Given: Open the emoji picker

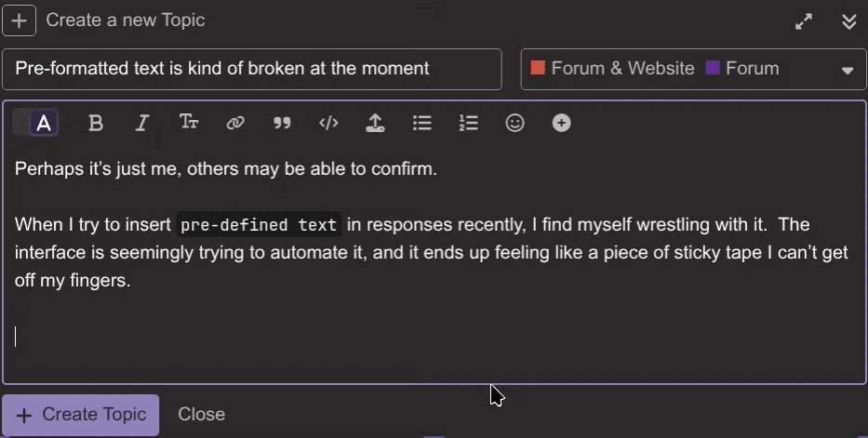Looking at the screenshot, I should (x=514, y=123).
